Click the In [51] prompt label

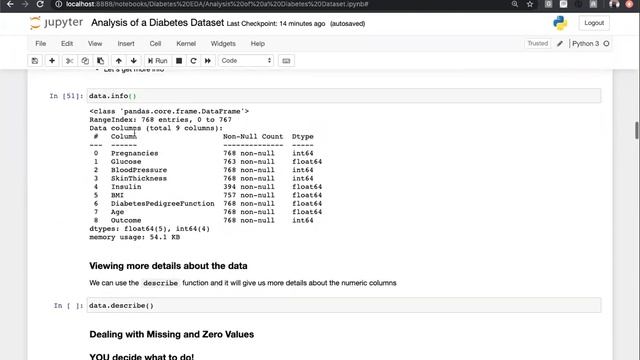pyautogui.click(x=66, y=96)
